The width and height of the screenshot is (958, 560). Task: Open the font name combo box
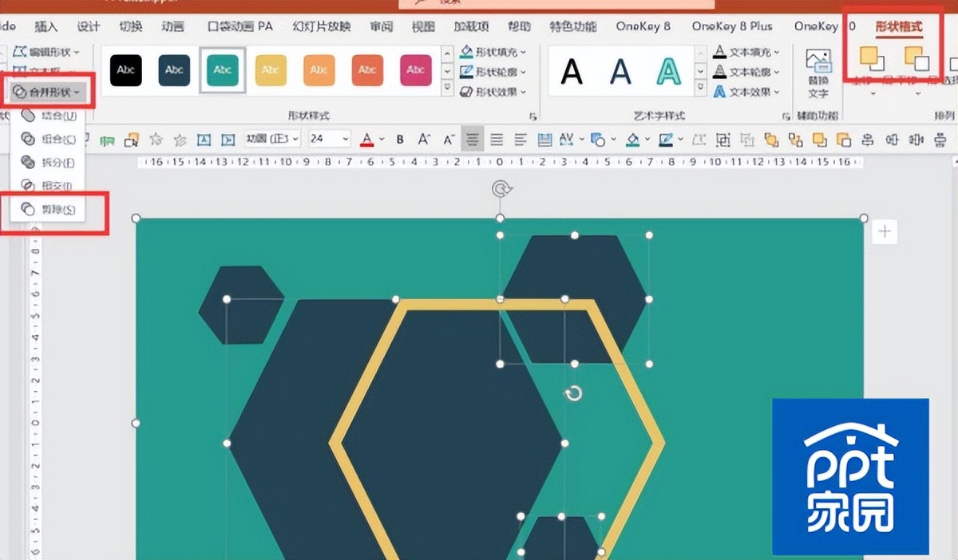pos(272,139)
